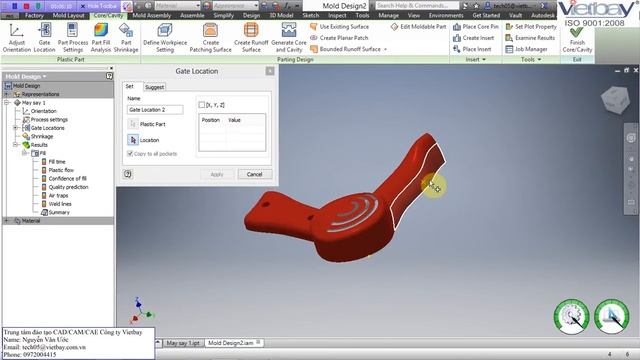Toggle Copy to all pockets checkbox
The height and width of the screenshot is (360, 640).
130,154
